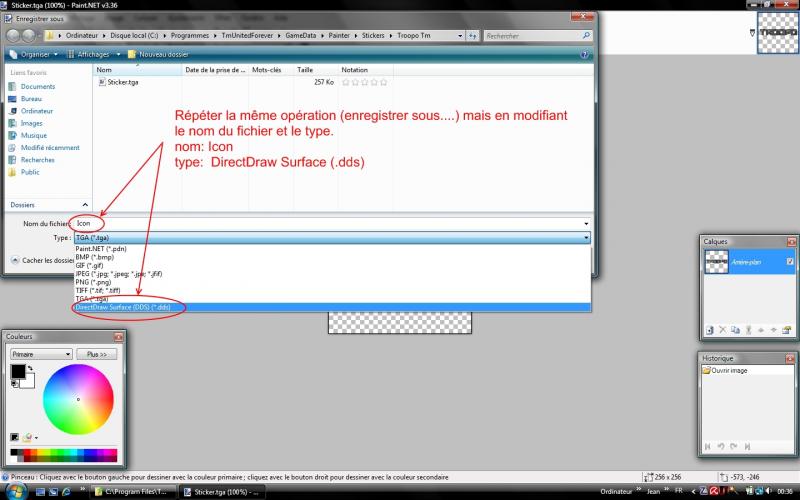This screenshot has height=500, width=800.
Task: Show hidden system tray icons
Action: pos(693,491)
